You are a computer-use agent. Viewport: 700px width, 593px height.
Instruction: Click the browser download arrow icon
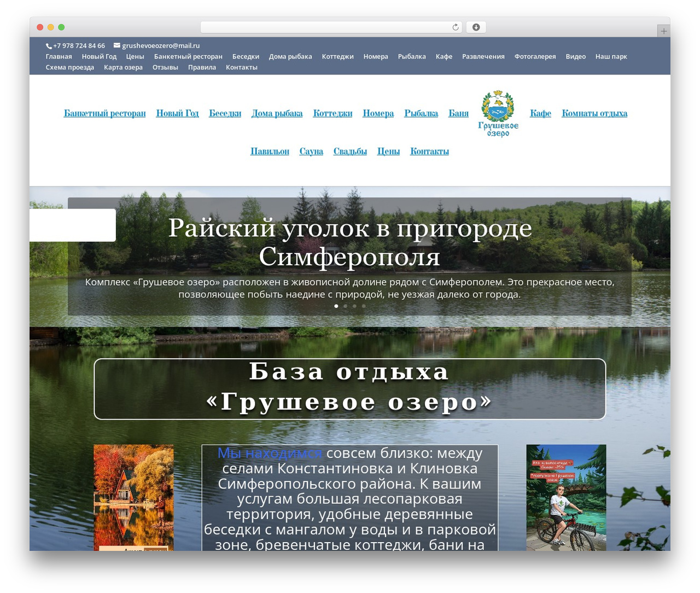(x=476, y=27)
